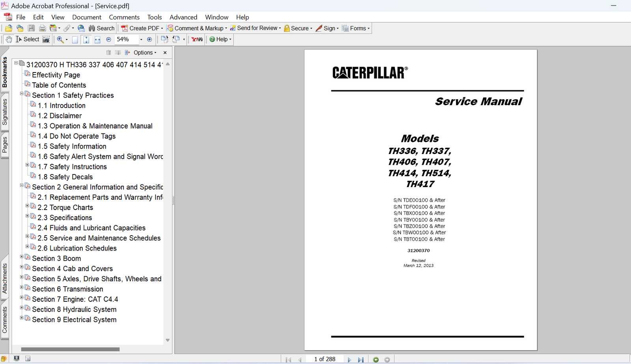Click the page number field '1 of 288'
The height and width of the screenshot is (364, 631).
point(325,359)
